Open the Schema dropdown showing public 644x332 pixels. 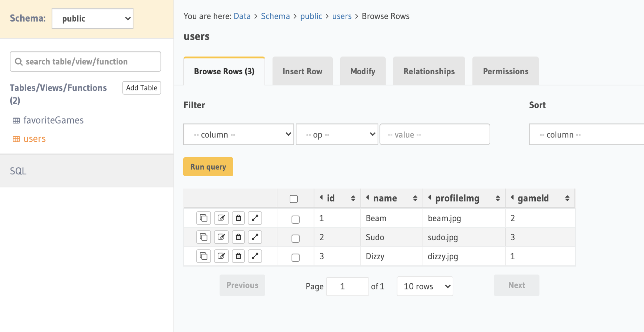pos(92,18)
